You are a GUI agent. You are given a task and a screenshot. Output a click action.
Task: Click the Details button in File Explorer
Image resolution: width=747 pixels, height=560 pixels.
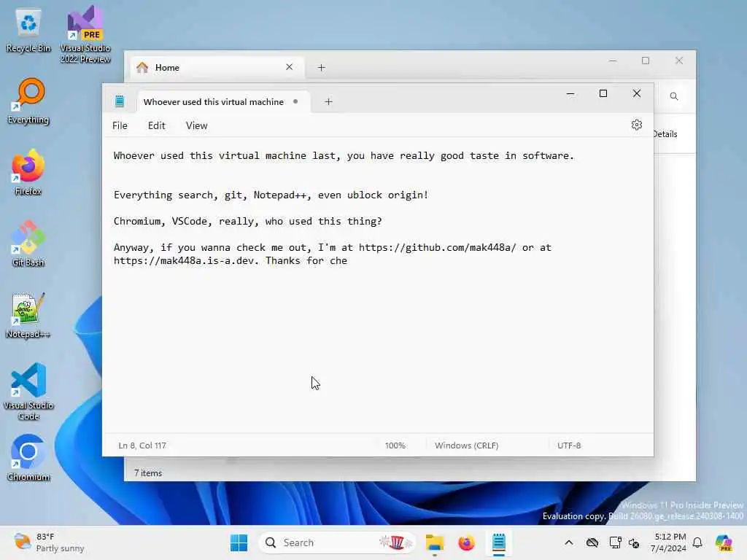[665, 134]
